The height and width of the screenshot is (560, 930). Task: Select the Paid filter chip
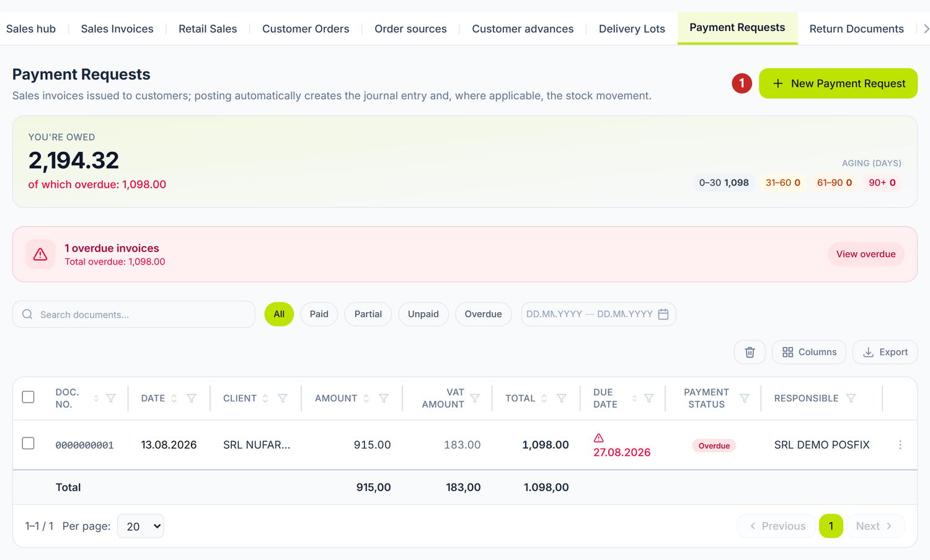click(319, 314)
